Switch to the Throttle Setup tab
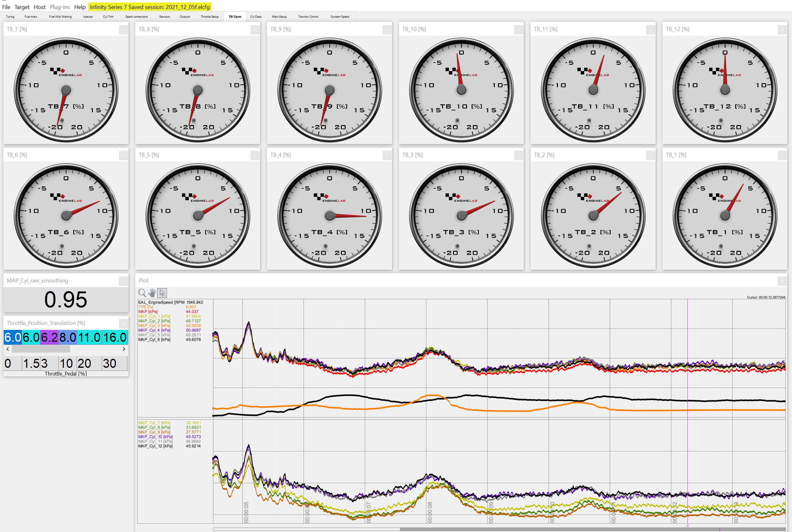792x532 pixels. pyautogui.click(x=209, y=17)
